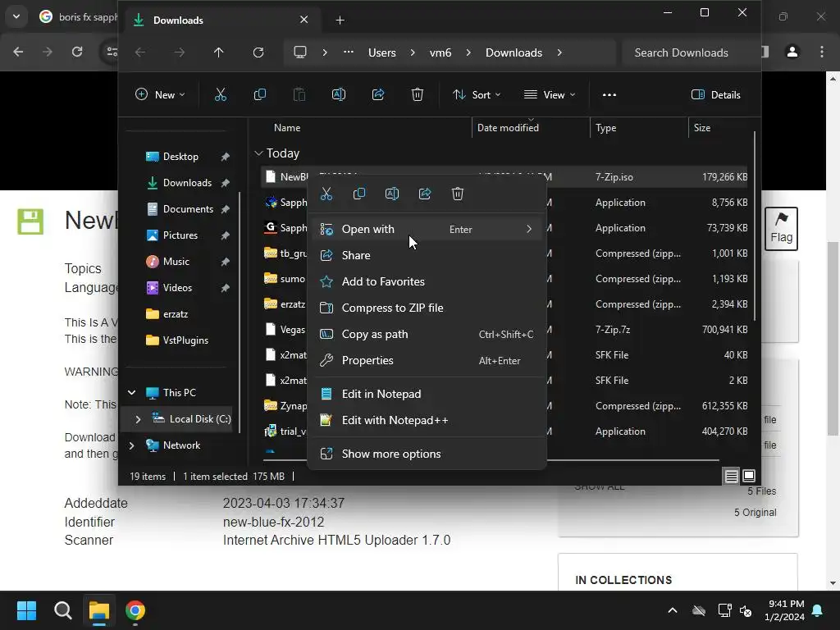Click Flag button on archive page
Viewport: 840px width, 630px height.
(781, 229)
